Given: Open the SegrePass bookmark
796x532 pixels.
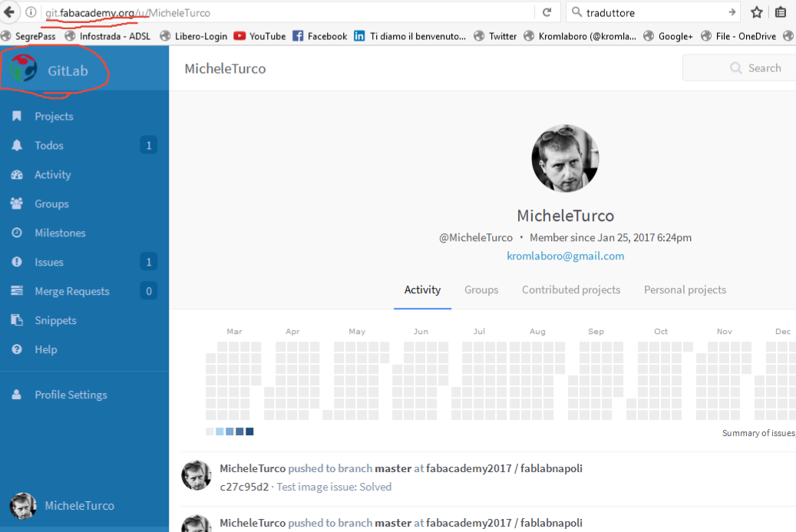Looking at the screenshot, I should [x=28, y=36].
